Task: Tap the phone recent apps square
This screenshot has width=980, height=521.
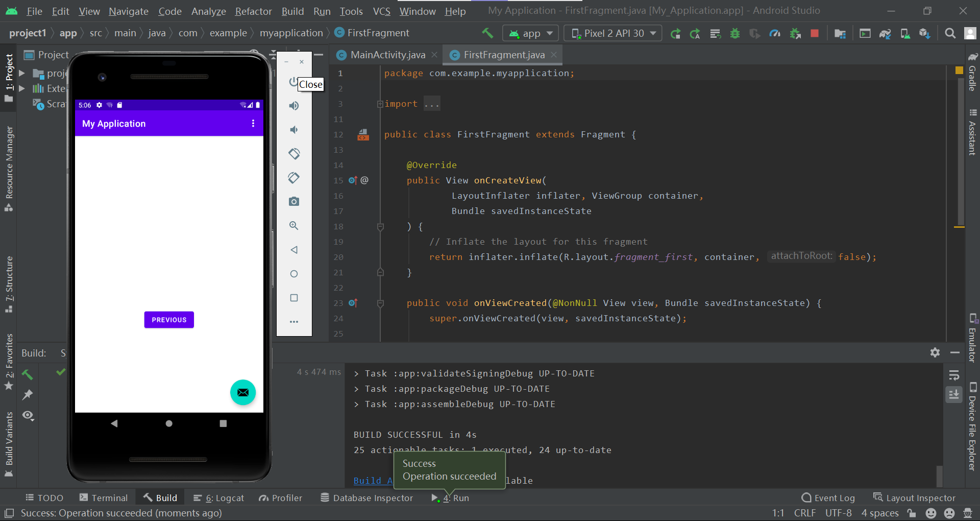Action: (x=223, y=423)
